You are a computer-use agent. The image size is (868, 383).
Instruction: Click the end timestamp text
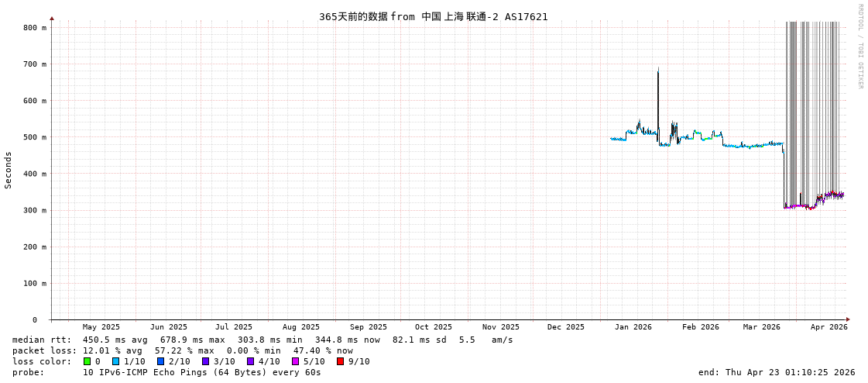(x=777, y=372)
